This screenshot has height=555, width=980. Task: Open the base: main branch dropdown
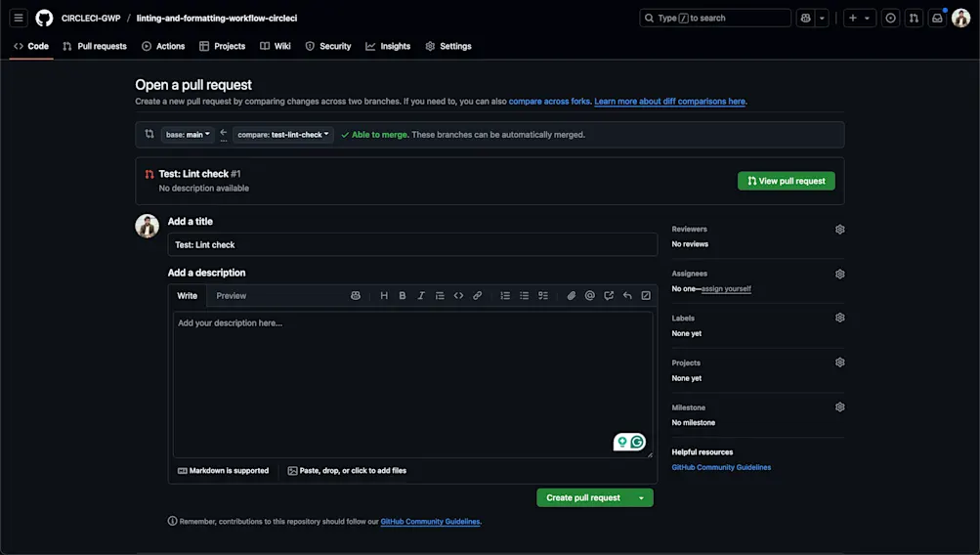click(188, 135)
